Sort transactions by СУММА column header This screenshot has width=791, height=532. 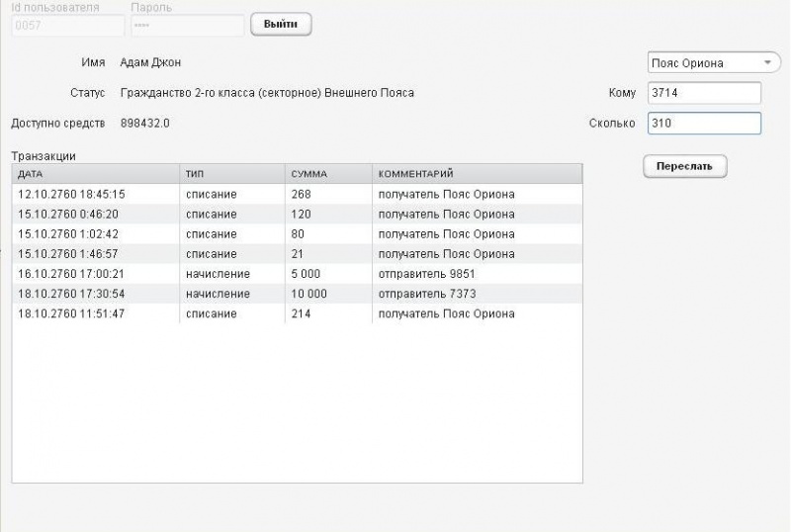click(329, 174)
